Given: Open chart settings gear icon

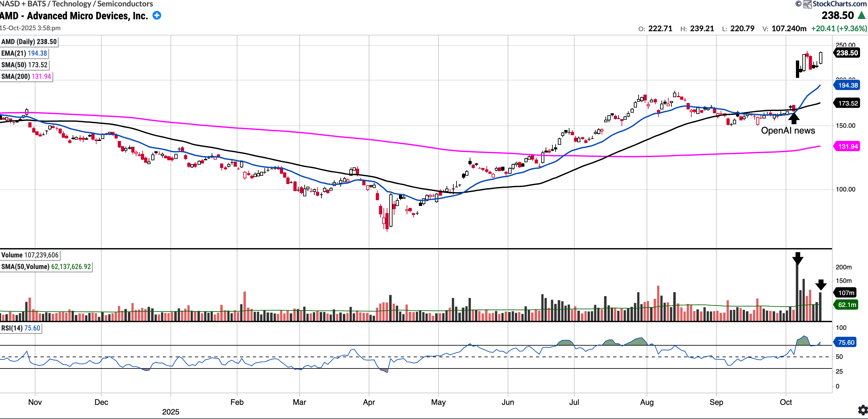Looking at the screenshot, I should click(863, 410).
